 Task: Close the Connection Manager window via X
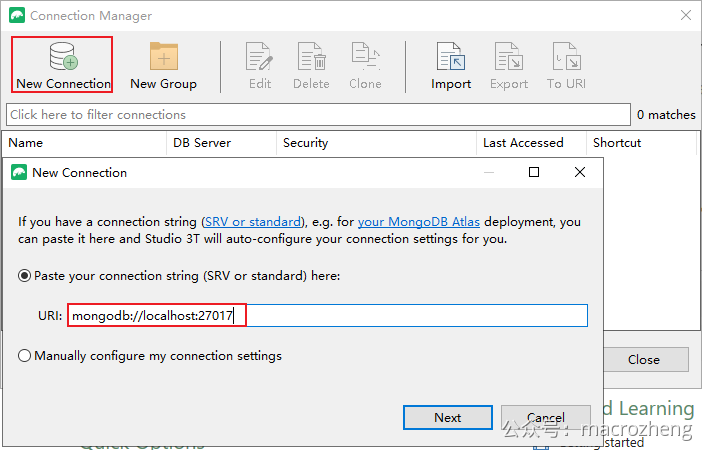pyautogui.click(x=686, y=15)
